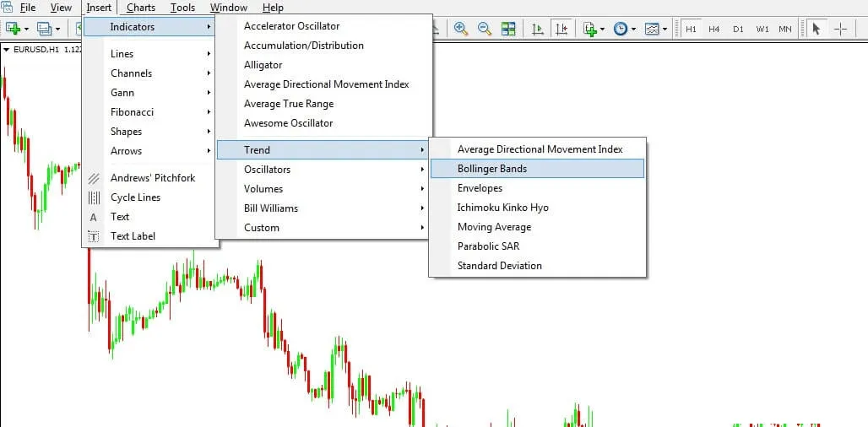Click the Periods clock icon
This screenshot has width=868, height=427.
pyautogui.click(x=621, y=29)
